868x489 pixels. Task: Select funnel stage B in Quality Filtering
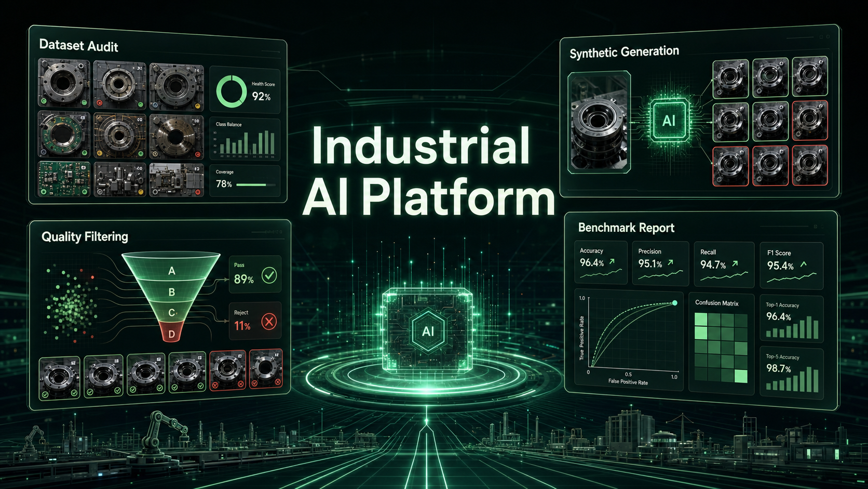(x=171, y=293)
